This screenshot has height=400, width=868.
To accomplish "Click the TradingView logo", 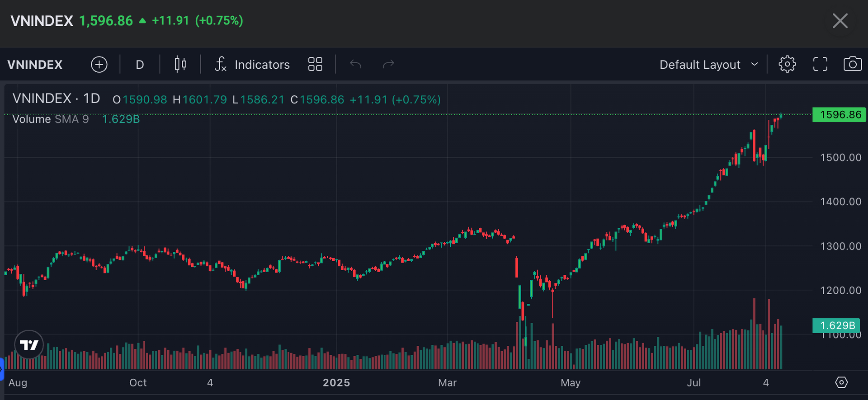I will [29, 345].
